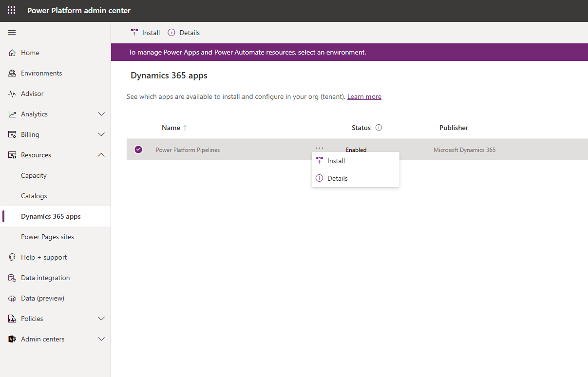Choose Details from the context menu
588x377 pixels.
(x=356, y=178)
